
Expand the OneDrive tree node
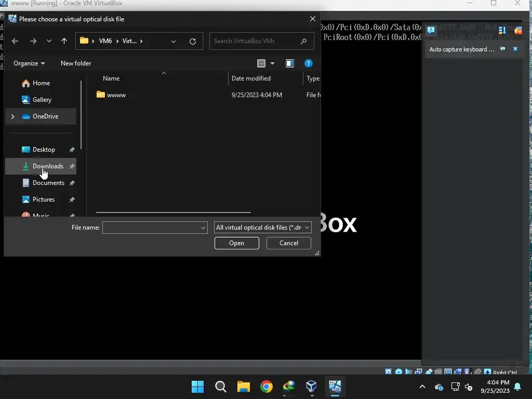(x=13, y=116)
